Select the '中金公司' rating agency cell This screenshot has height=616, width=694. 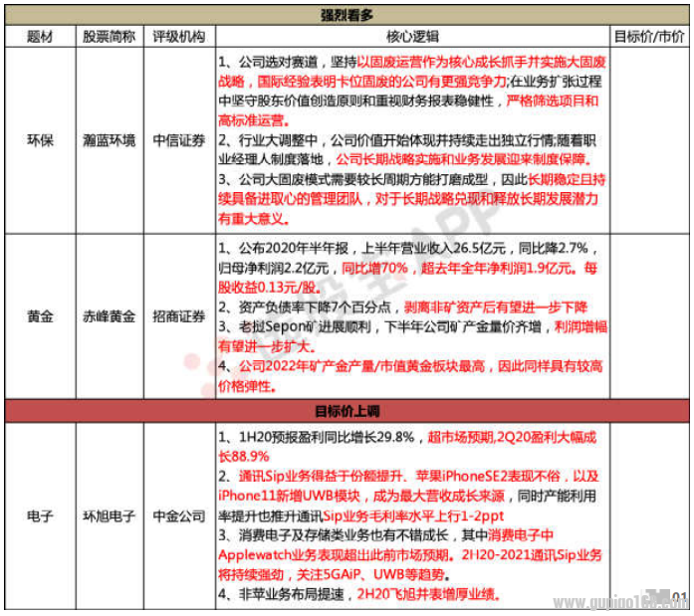[179, 516]
